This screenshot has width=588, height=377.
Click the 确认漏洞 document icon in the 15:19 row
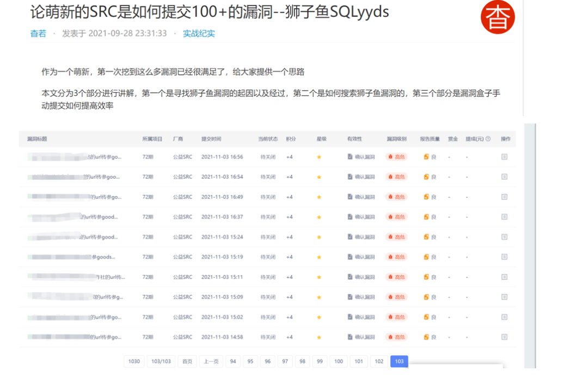tap(350, 257)
